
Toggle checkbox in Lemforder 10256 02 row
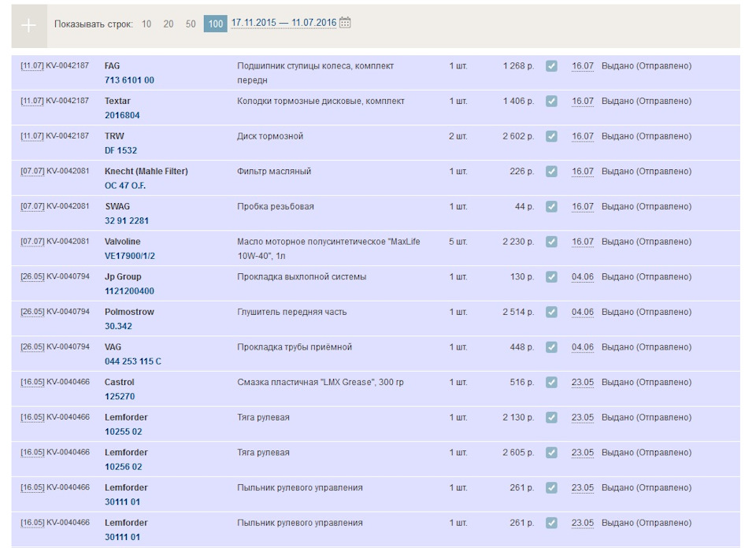coord(551,453)
